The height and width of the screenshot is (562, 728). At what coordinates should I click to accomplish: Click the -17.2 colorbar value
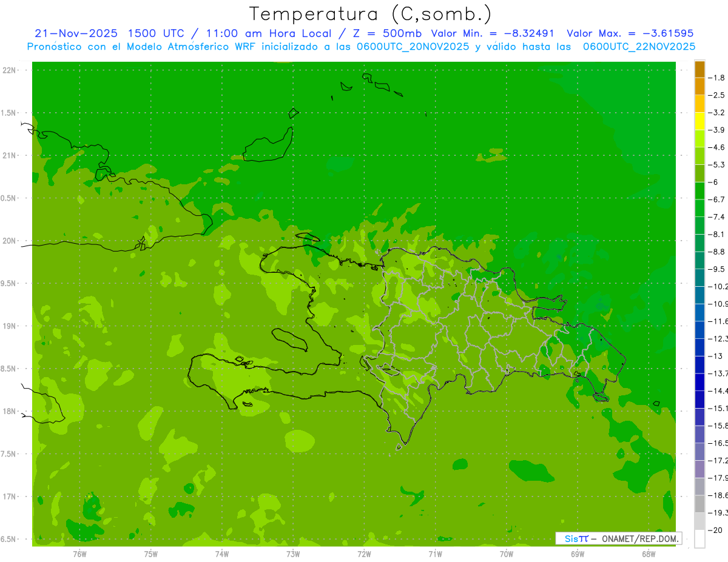point(718,461)
